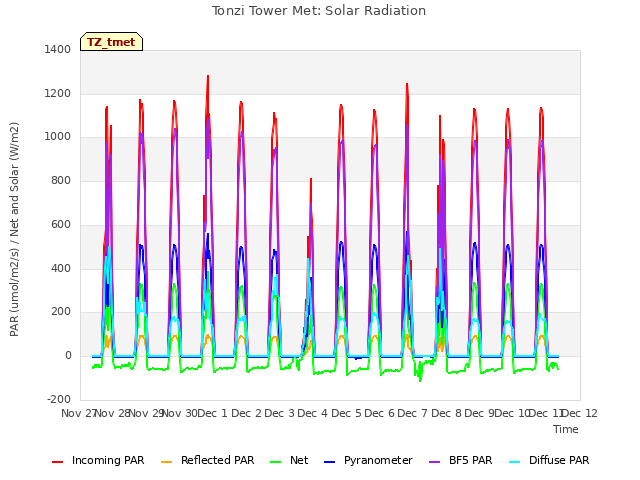Click the low Dec 4 Incoming PAR peak
640x480 pixels.
311,179
